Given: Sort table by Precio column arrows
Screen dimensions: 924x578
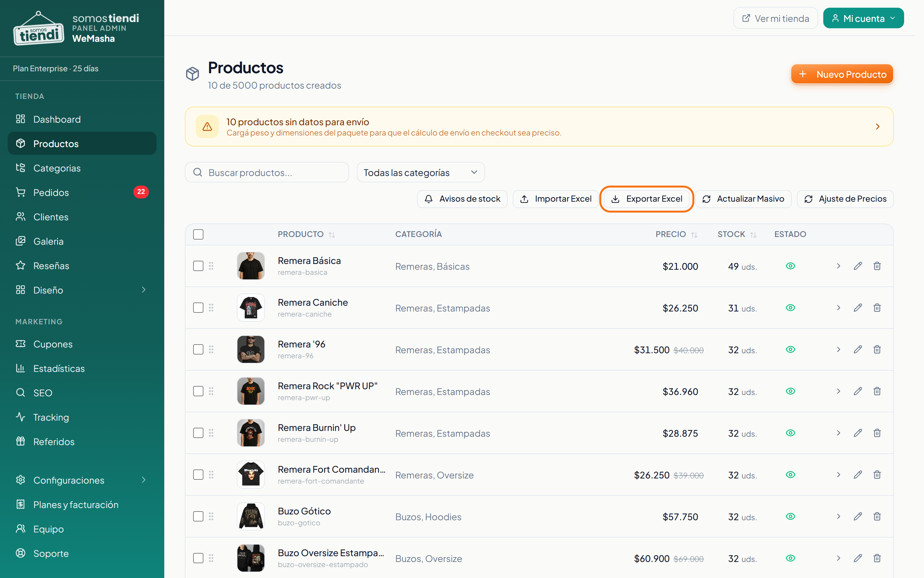Looking at the screenshot, I should click(x=694, y=235).
